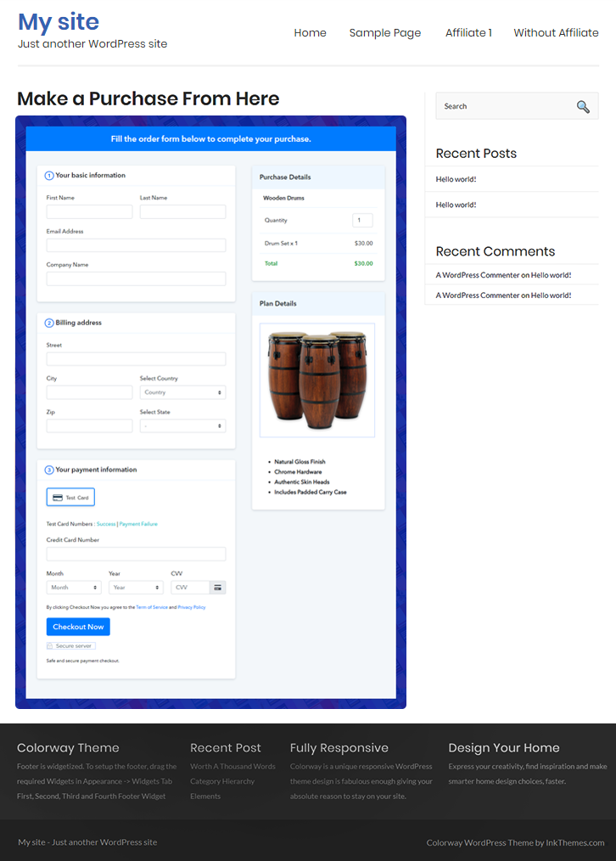Click the wooden drums product image
Viewport: 616px width, 861px height.
coord(317,380)
